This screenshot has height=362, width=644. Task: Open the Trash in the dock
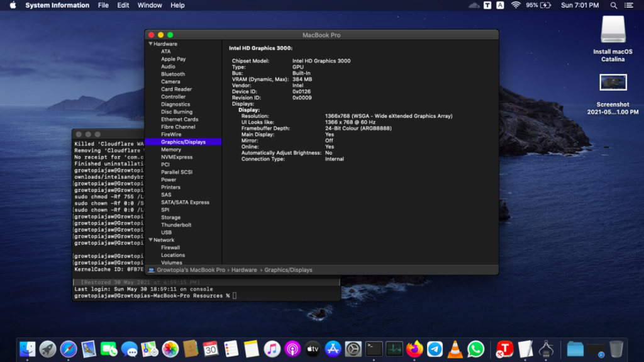(x=616, y=349)
